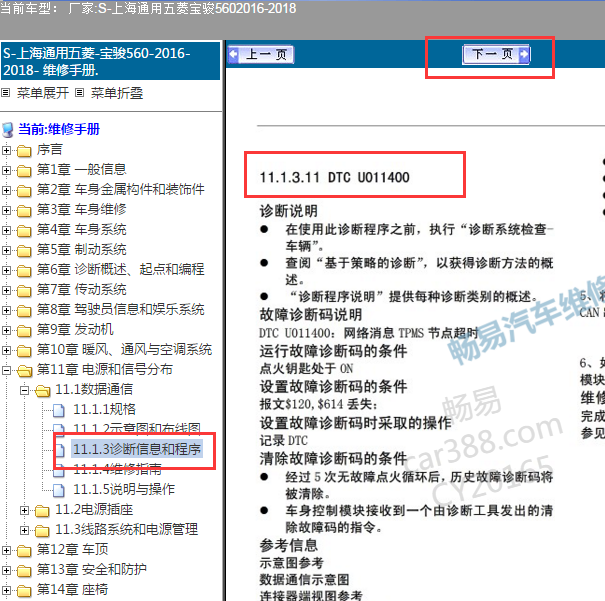This screenshot has height=601, width=605.
Task: Click heading 11.1.3.11 DTC U011400
Action: pyautogui.click(x=335, y=177)
